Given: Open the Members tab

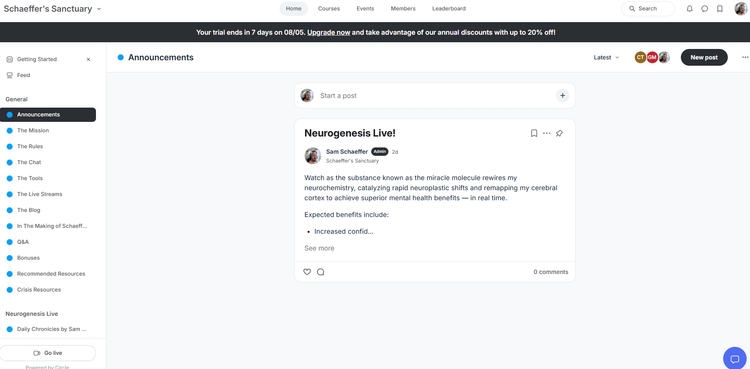Looking at the screenshot, I should (x=403, y=9).
